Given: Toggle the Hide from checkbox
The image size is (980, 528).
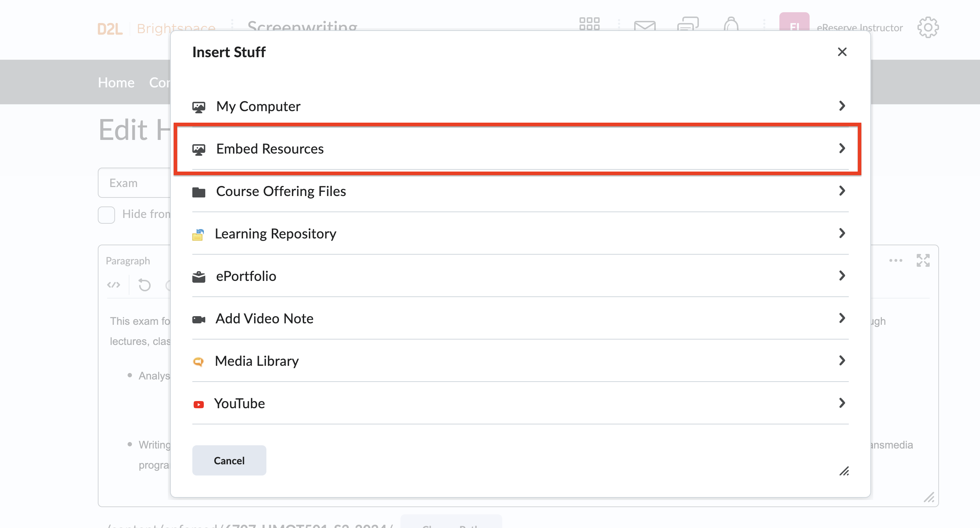Looking at the screenshot, I should pos(106,215).
